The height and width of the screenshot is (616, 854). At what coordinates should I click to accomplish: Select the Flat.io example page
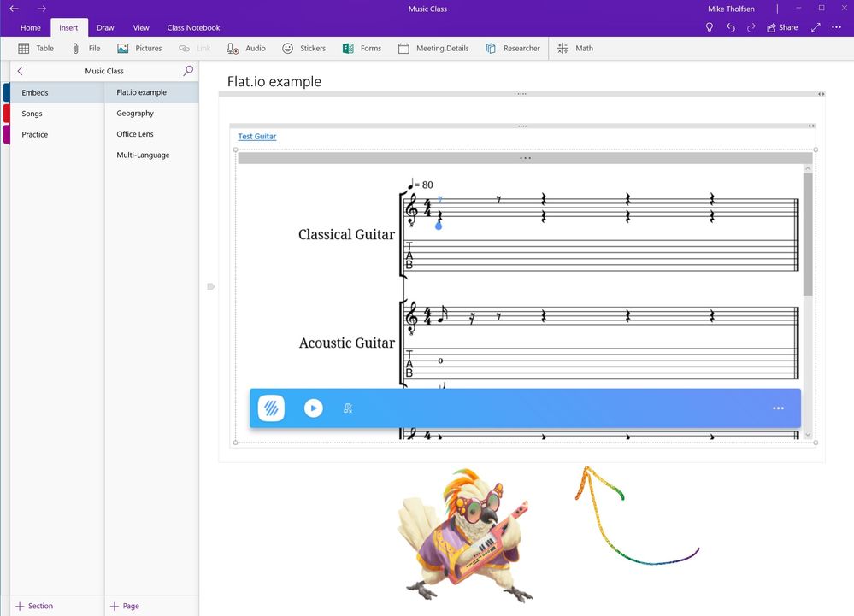152,92
